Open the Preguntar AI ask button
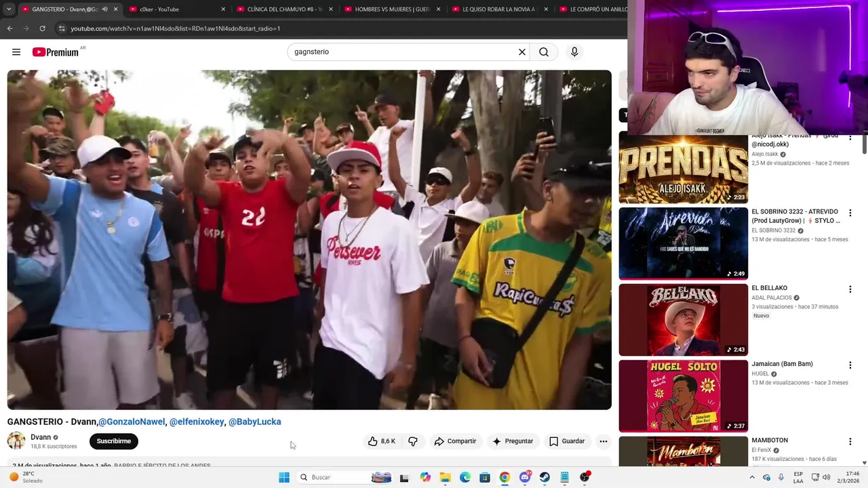 [x=513, y=441]
